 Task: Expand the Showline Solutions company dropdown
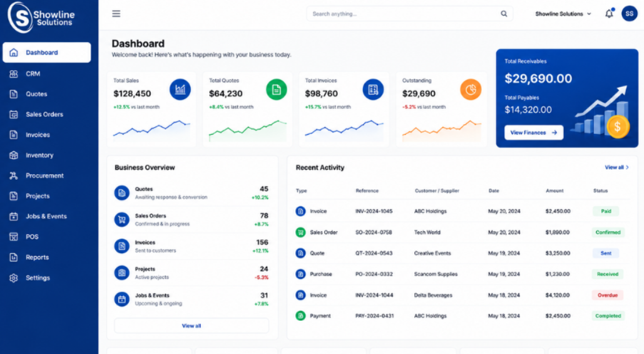[563, 14]
